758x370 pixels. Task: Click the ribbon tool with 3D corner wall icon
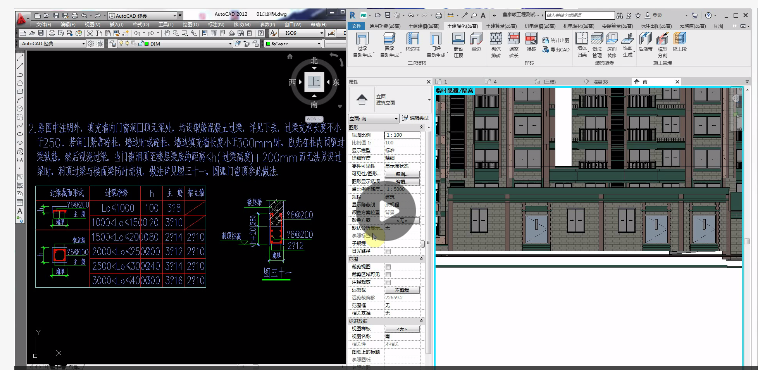[x=476, y=42]
